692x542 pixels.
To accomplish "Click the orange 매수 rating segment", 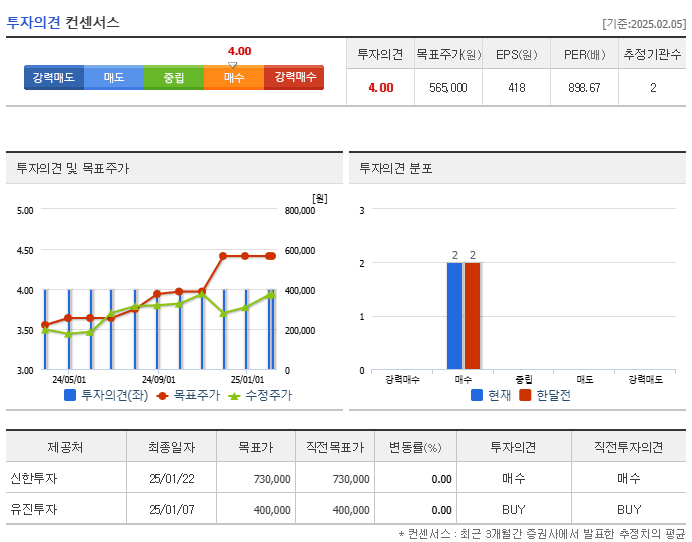I will click(234, 78).
